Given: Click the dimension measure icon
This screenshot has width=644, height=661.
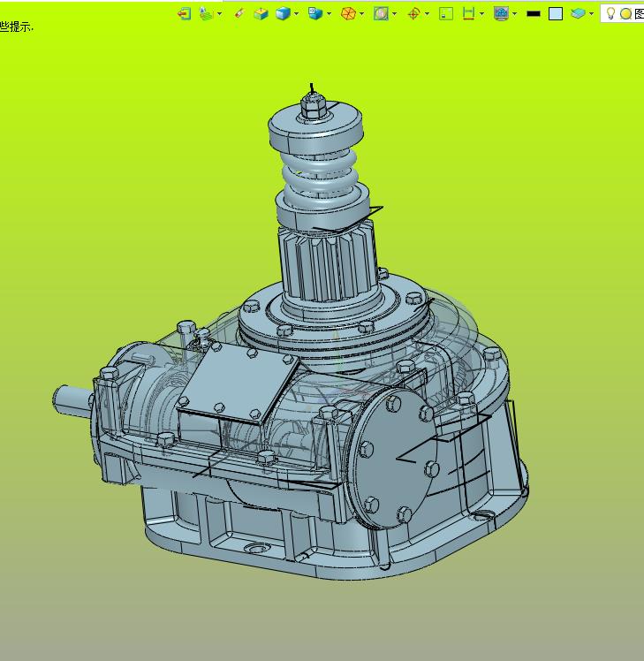Looking at the screenshot, I should click(469, 14).
